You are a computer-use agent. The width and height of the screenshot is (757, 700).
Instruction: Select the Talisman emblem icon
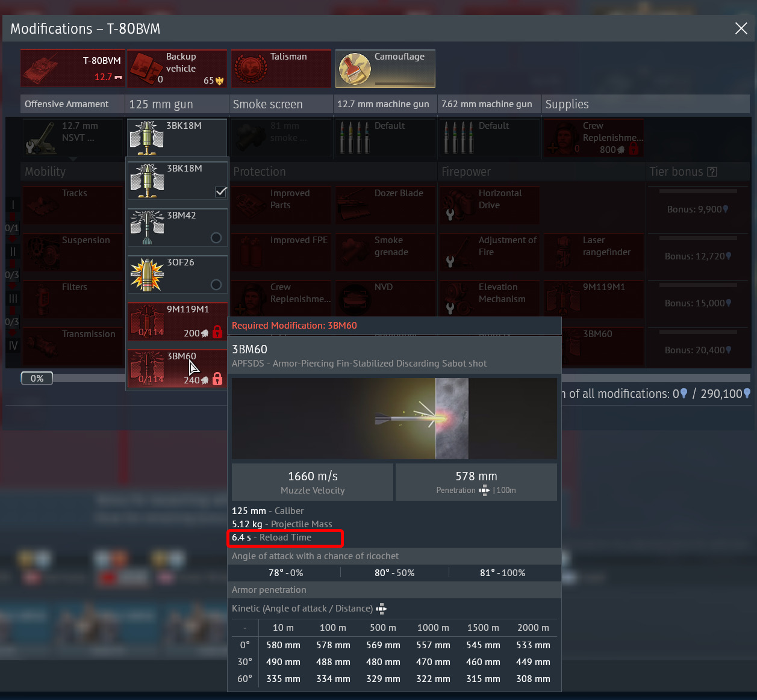click(x=250, y=68)
